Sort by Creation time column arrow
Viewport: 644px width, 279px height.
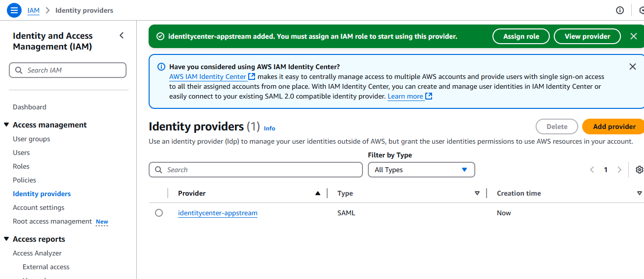click(639, 193)
